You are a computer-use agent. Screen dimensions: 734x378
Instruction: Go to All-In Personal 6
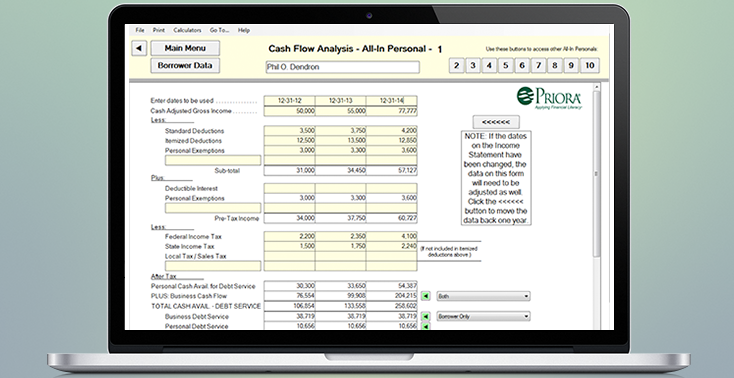pyautogui.click(x=522, y=66)
